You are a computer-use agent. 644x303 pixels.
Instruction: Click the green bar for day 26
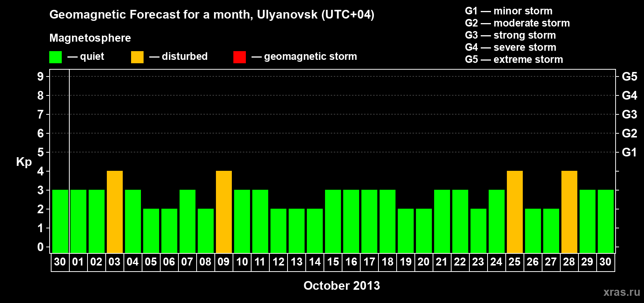tap(533, 231)
